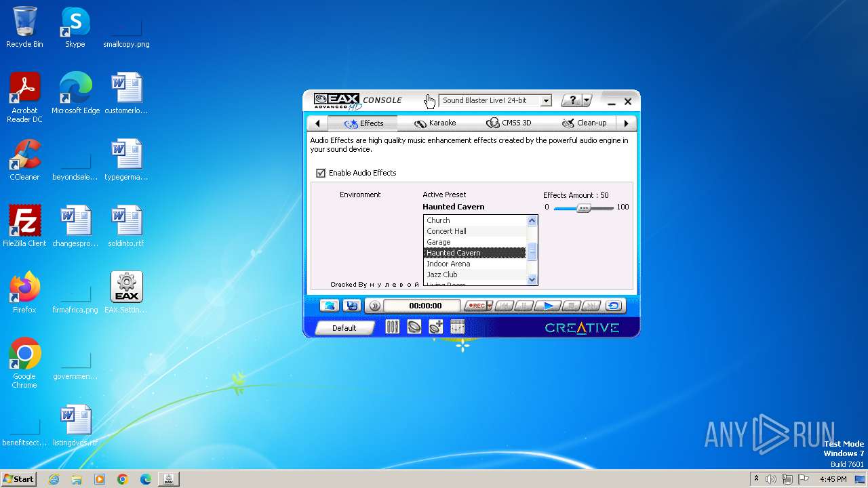868x488 pixels.
Task: Uncheck Enable Audio Effects checkbox
Action: coord(321,173)
